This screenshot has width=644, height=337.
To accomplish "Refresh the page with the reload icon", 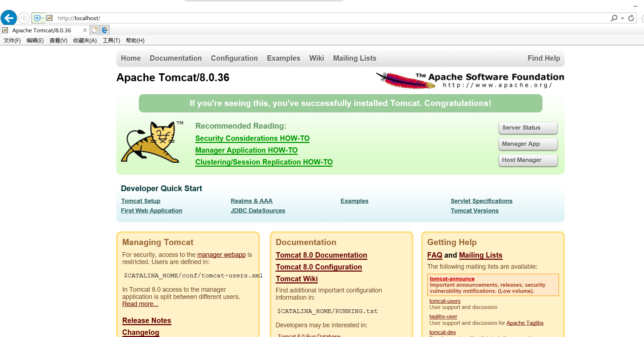I will [631, 18].
